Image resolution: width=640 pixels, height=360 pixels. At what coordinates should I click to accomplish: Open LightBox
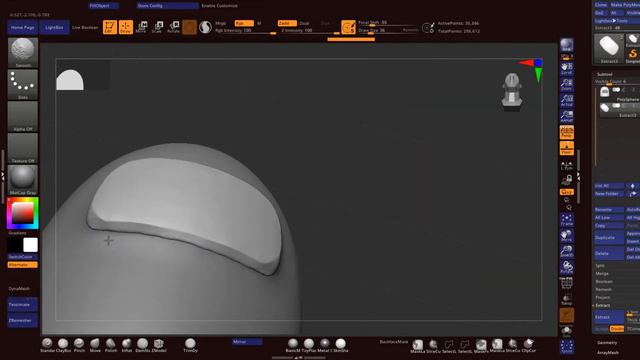54,27
